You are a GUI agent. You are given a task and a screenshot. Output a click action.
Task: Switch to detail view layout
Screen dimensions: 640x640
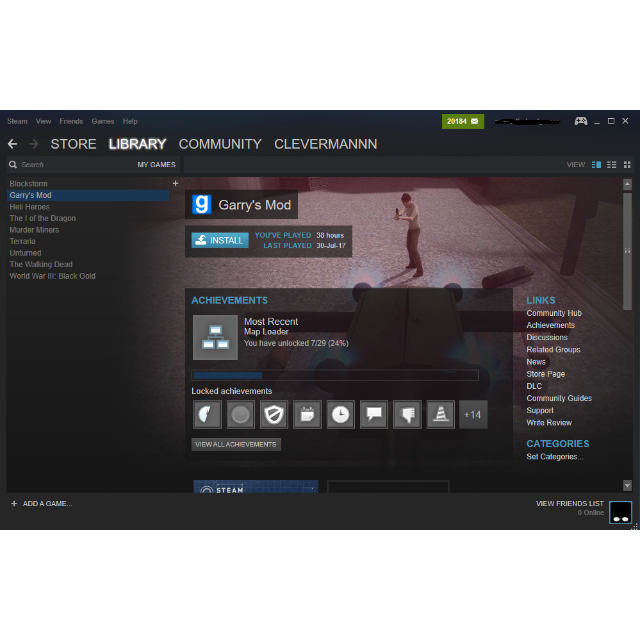(x=596, y=164)
